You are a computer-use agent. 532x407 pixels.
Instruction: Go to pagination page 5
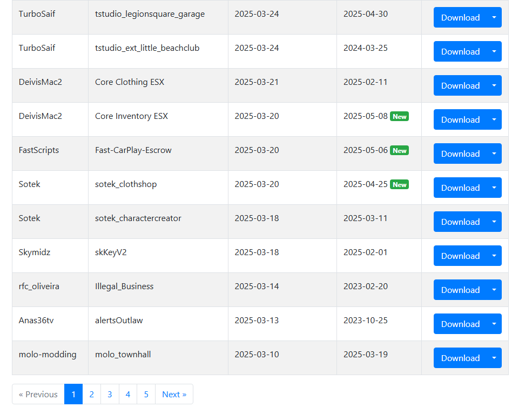pyautogui.click(x=146, y=394)
